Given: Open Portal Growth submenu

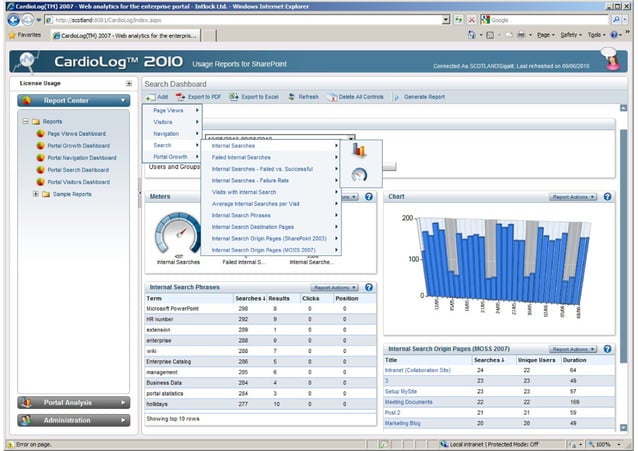Looking at the screenshot, I should [x=172, y=157].
